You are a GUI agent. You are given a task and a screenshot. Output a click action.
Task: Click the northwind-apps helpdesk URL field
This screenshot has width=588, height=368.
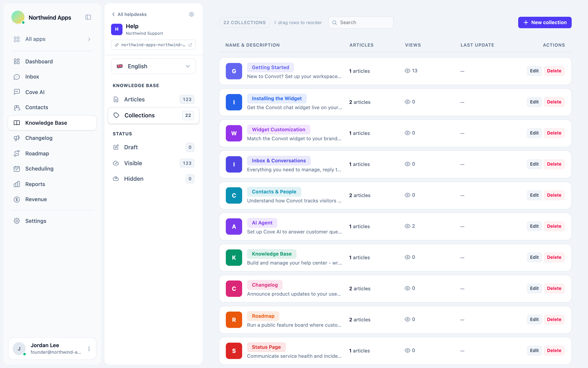(x=154, y=45)
